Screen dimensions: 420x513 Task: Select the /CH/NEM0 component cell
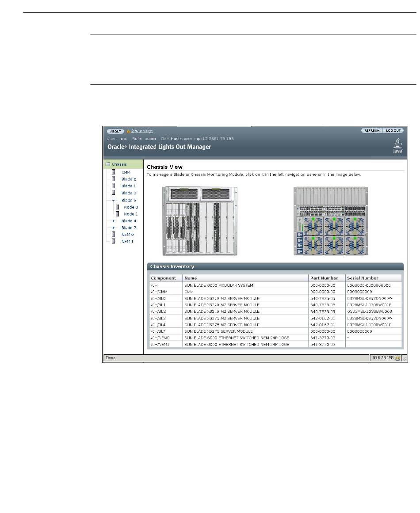pos(166,338)
